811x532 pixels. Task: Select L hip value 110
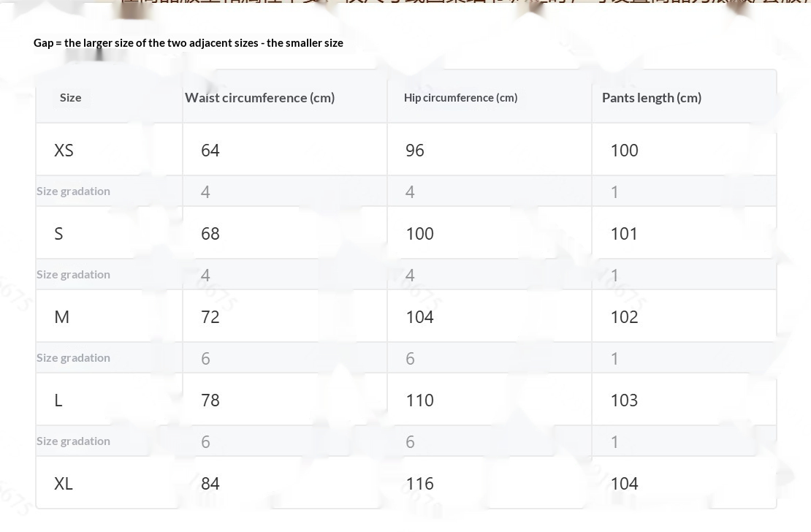click(419, 400)
